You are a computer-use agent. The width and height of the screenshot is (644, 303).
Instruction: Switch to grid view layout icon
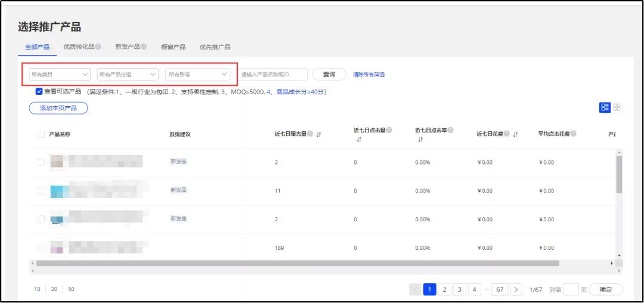coord(617,107)
